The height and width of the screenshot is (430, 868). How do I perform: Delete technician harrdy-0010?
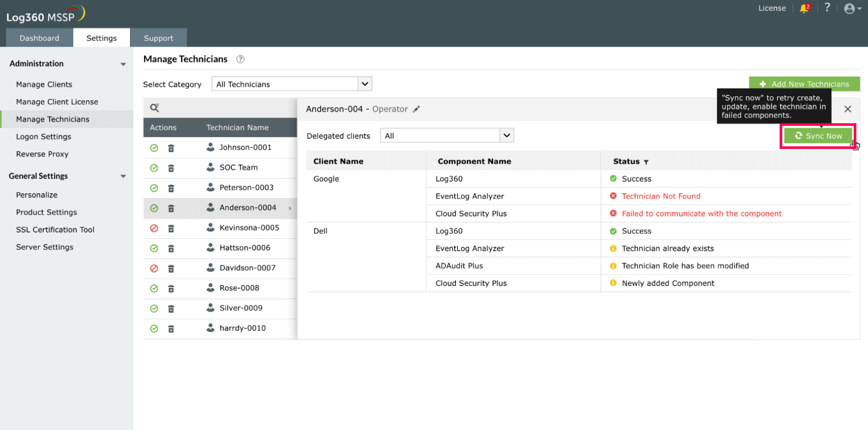coord(171,329)
